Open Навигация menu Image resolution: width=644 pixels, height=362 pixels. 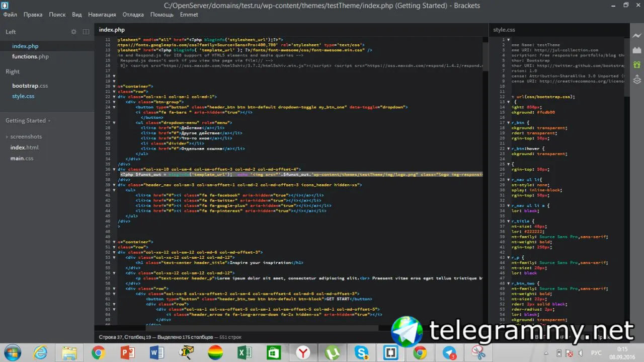102,15
